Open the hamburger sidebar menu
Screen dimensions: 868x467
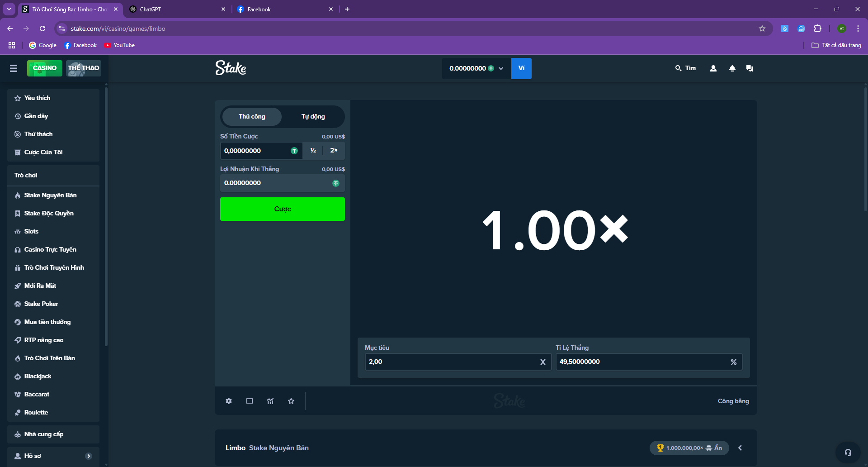pos(14,68)
